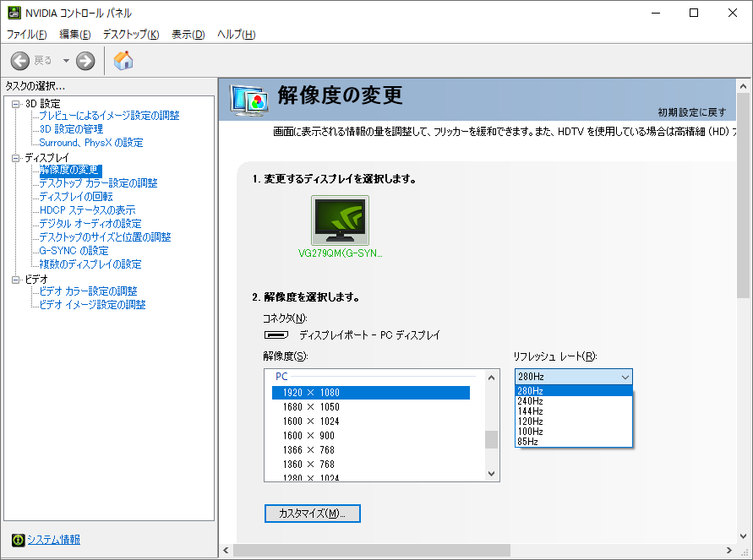Select resolution 1920 × 1080
This screenshot has width=753, height=560.
point(371,393)
